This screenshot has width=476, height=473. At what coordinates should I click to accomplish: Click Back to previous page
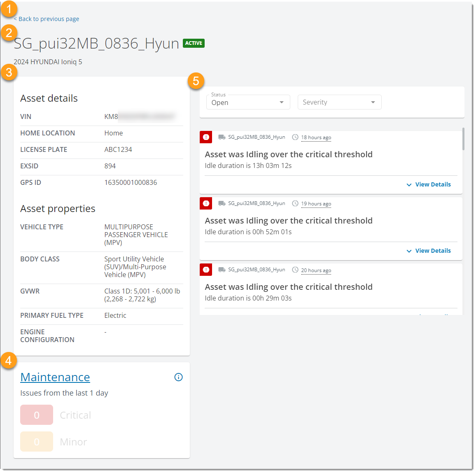47,19
